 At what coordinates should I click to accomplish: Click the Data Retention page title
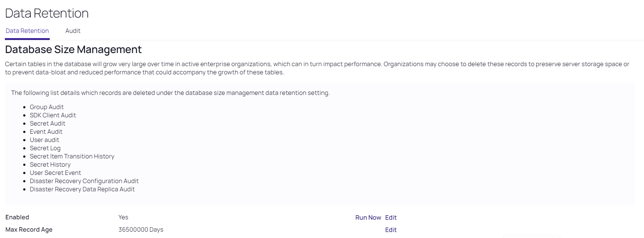pyautogui.click(x=47, y=13)
